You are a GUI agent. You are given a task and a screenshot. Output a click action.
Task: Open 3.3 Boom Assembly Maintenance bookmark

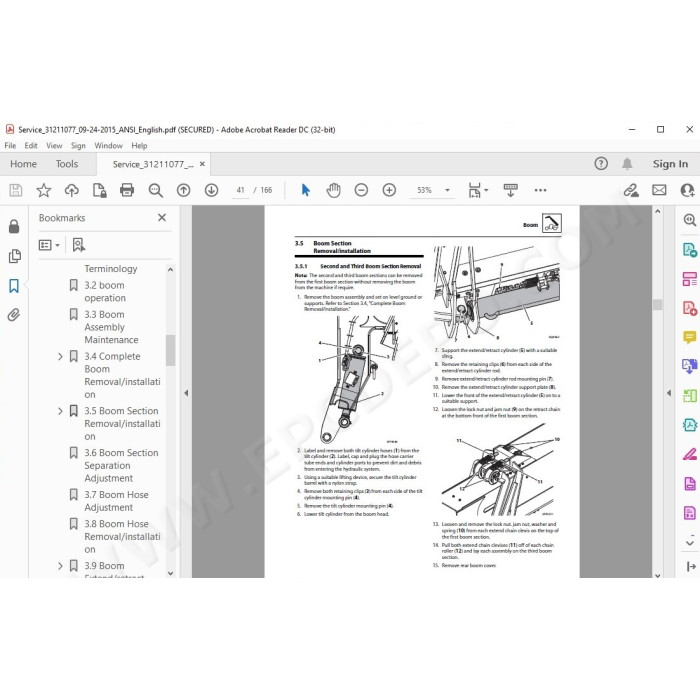pyautogui.click(x=111, y=327)
